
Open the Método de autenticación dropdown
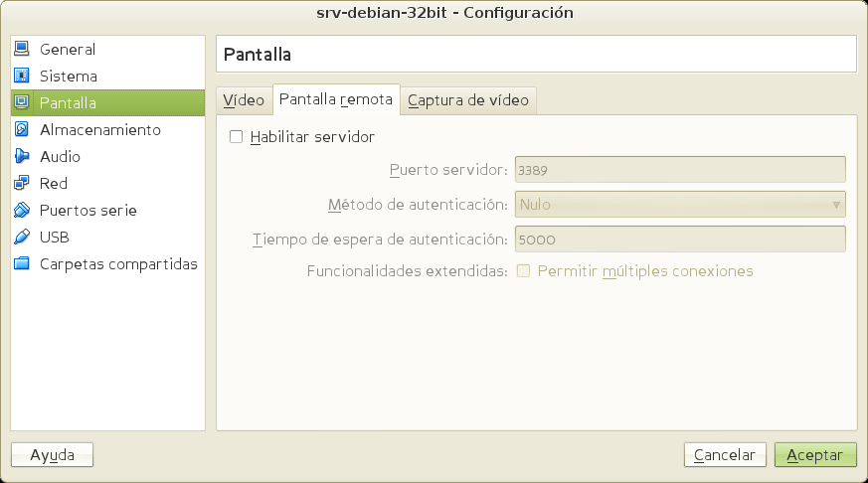(x=679, y=205)
